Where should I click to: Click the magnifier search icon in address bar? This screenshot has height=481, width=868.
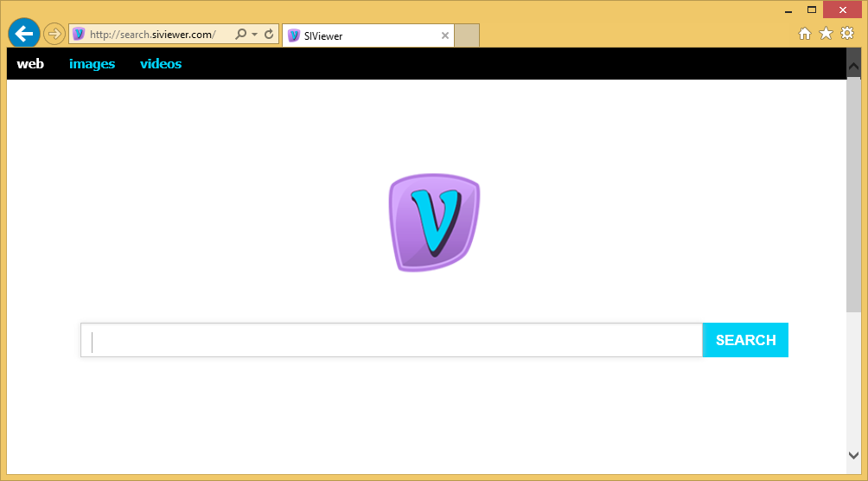coord(240,35)
